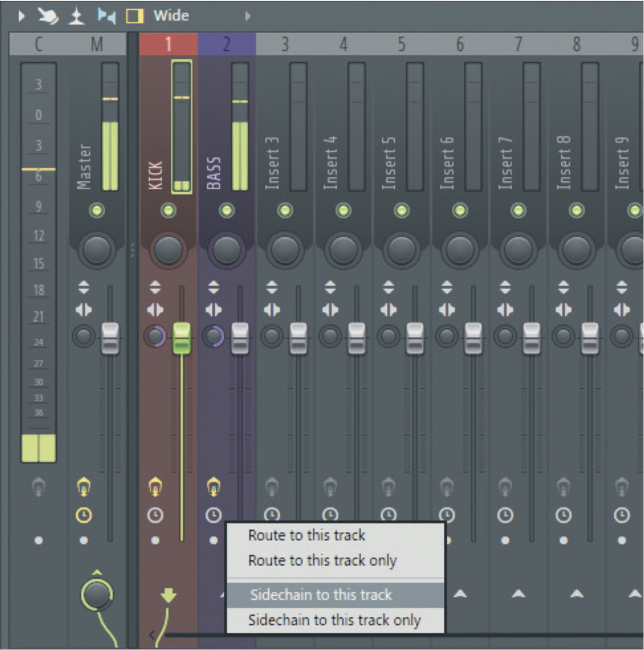644x650 pixels.
Task: Click the blue waveform link icon in the toolbar
Action: [107, 15]
